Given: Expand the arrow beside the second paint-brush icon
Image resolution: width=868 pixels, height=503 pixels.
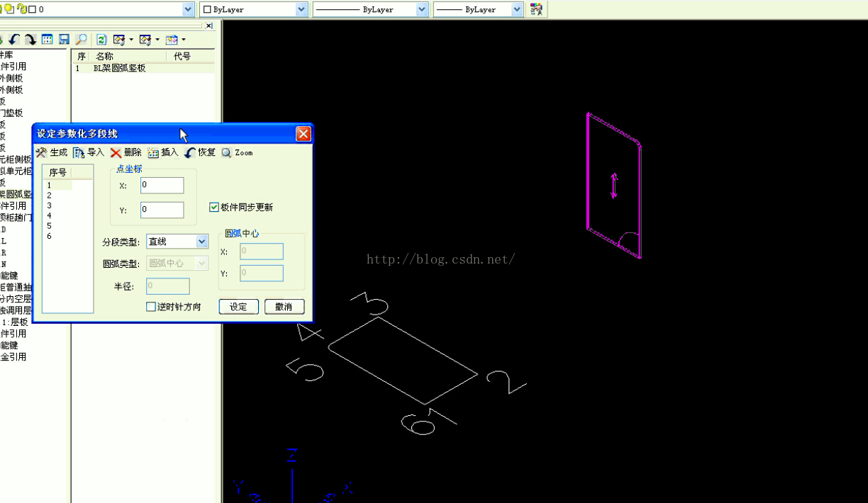Looking at the screenshot, I should coord(157,40).
